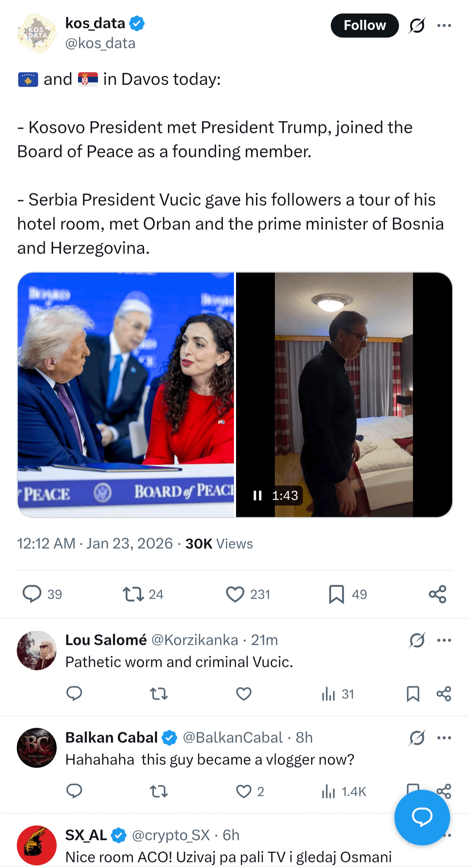Screen dimensions: 470x868
Task: Tap the blue floating reply compose button
Action: 422,817
